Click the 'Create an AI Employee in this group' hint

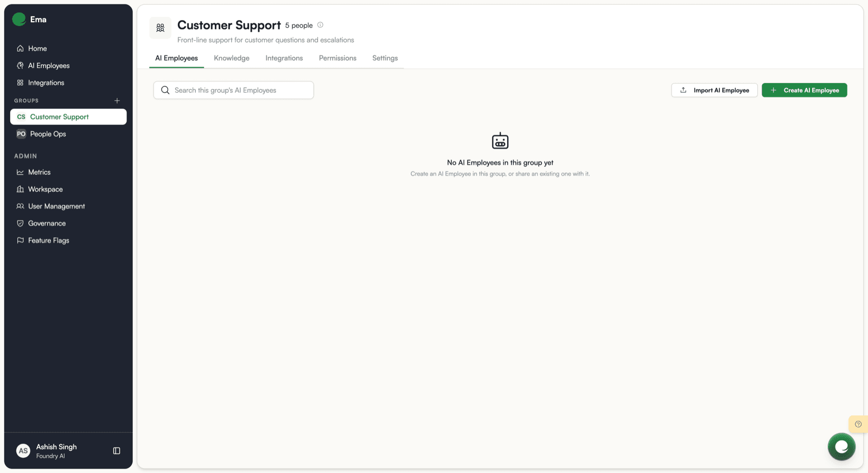pyautogui.click(x=500, y=174)
